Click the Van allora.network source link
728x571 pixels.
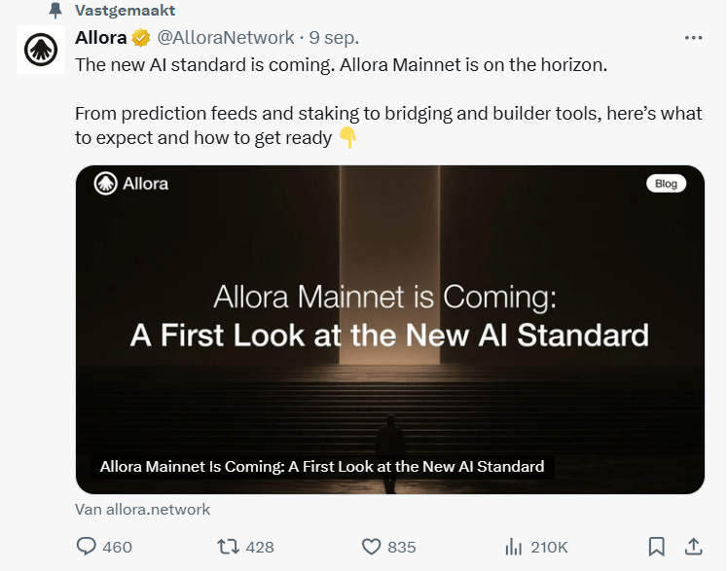coord(142,510)
